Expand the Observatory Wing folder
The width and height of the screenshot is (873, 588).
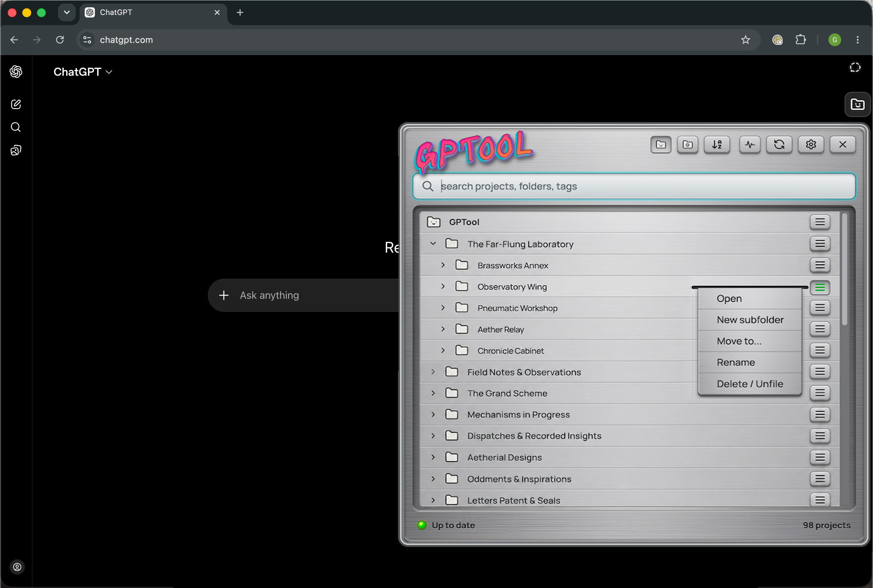pos(443,286)
